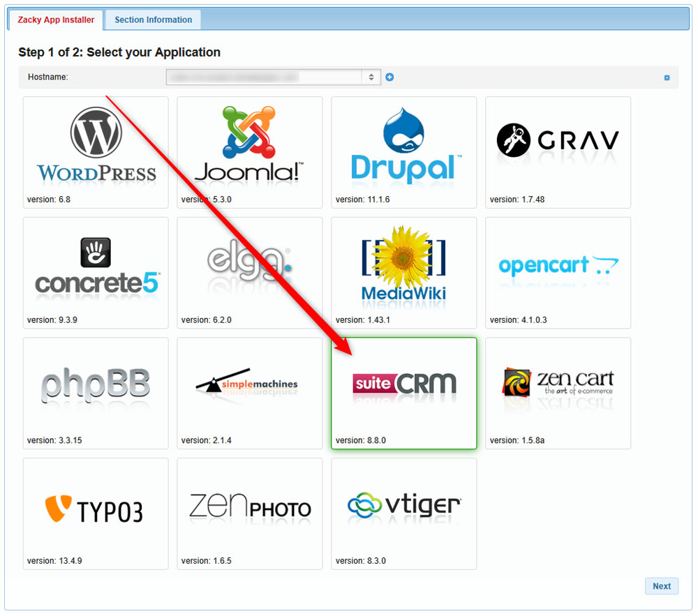Open the installer settings gear icon
Screen dimensions: 698x616
[x=667, y=77]
